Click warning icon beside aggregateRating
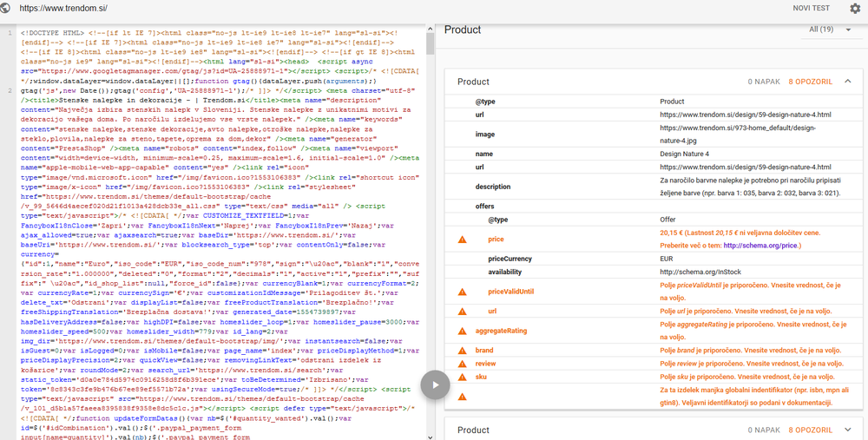Image resolution: width=868 pixels, height=440 pixels. [x=463, y=331]
